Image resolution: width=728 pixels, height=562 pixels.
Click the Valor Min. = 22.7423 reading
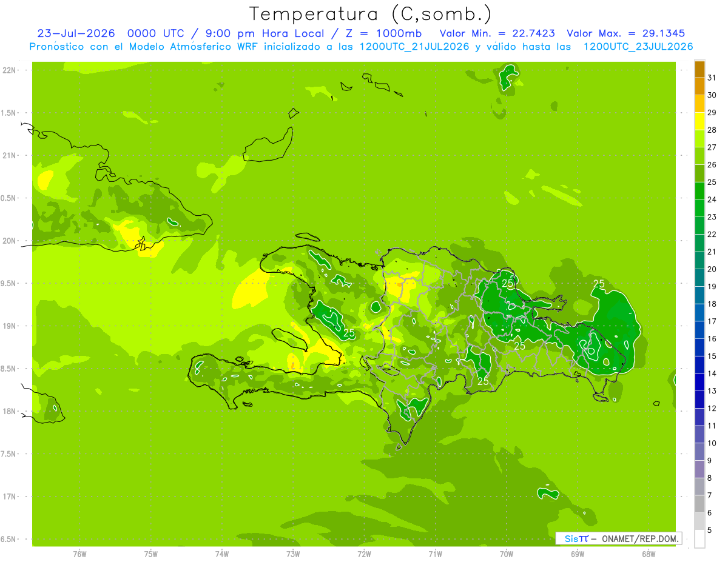(x=497, y=33)
